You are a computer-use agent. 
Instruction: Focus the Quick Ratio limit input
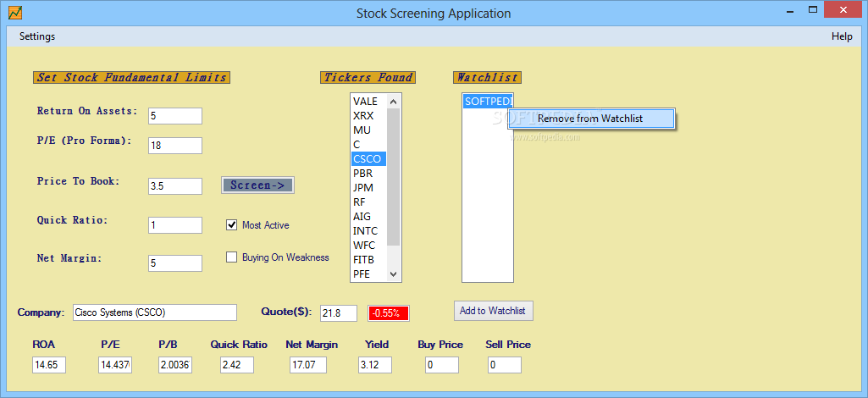pos(175,225)
